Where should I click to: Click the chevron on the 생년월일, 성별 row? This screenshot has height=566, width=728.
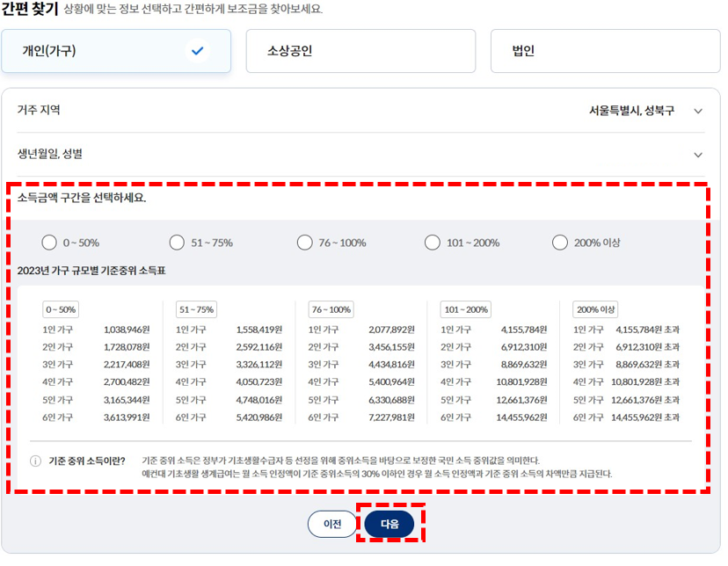[699, 155]
